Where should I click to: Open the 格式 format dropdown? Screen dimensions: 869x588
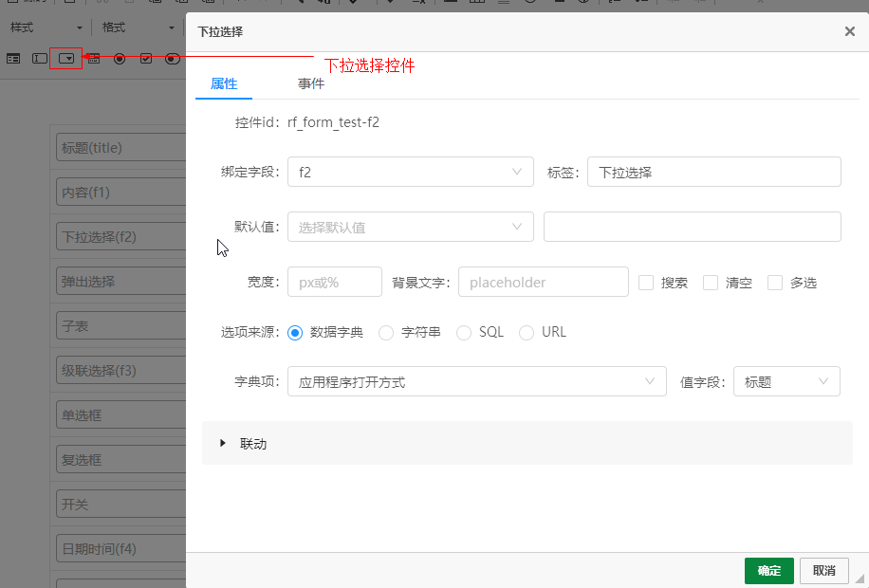point(139,28)
